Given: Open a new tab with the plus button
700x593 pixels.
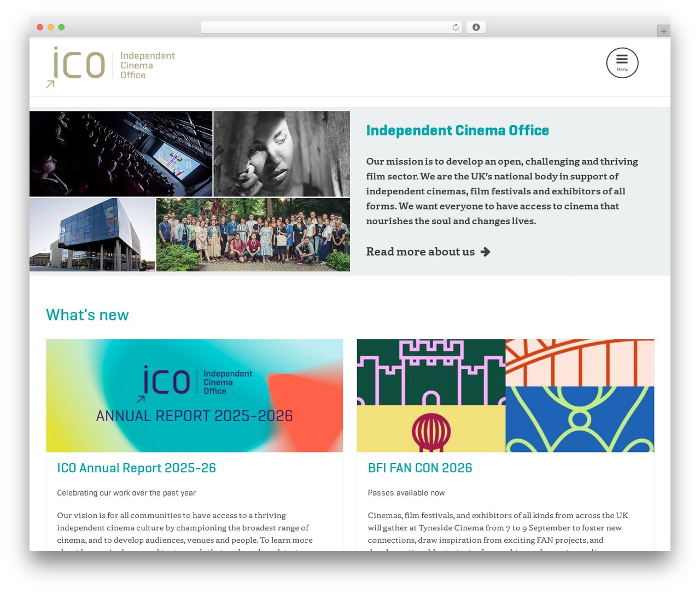Looking at the screenshot, I should pos(663,31).
